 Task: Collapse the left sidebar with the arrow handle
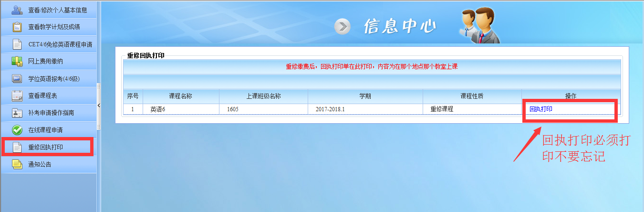click(x=99, y=105)
